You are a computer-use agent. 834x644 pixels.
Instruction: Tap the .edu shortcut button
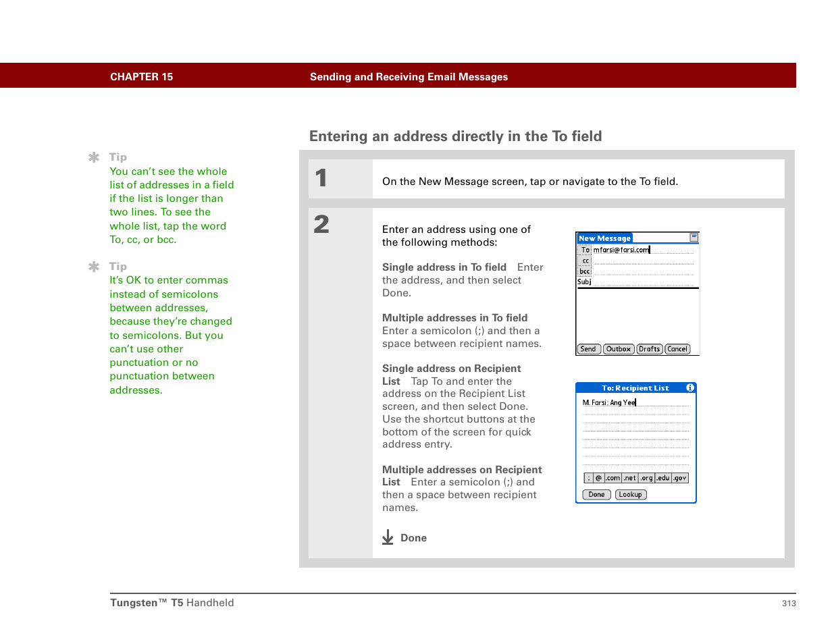pyautogui.click(x=663, y=478)
